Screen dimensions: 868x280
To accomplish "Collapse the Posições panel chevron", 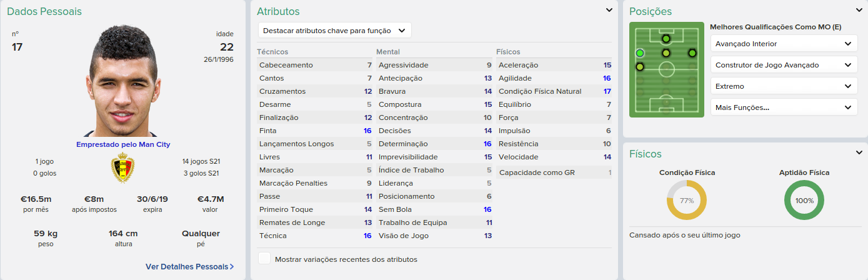I will [x=859, y=10].
